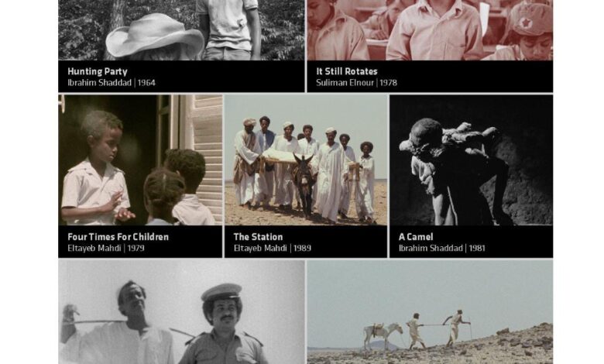Click the Four Times For Children title
This screenshot has height=364, width=604.
point(118,237)
